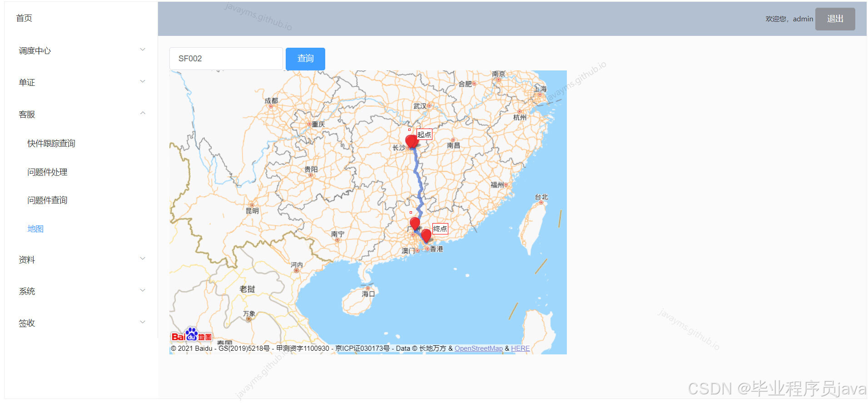Click the 重庆 city label on map

[x=318, y=124]
